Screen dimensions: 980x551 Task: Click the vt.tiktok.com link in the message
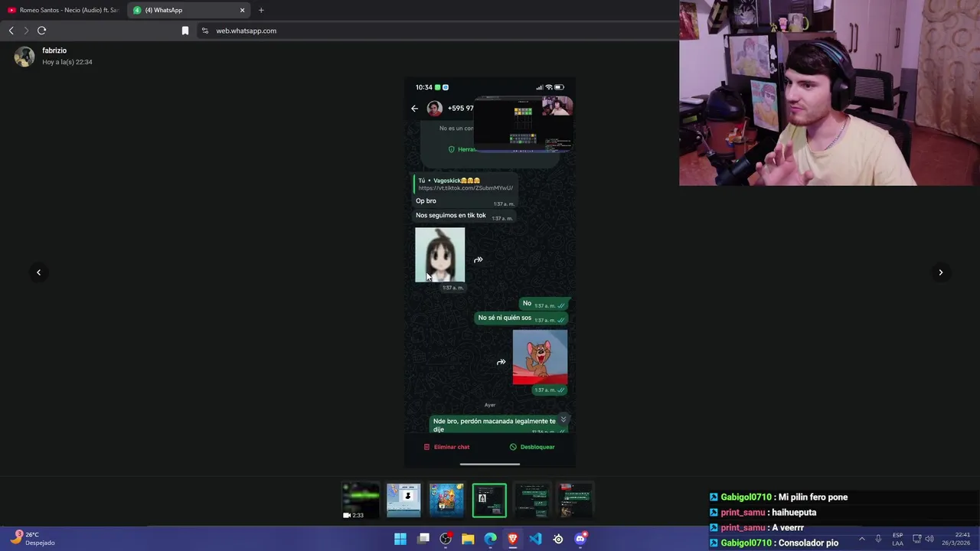point(465,188)
